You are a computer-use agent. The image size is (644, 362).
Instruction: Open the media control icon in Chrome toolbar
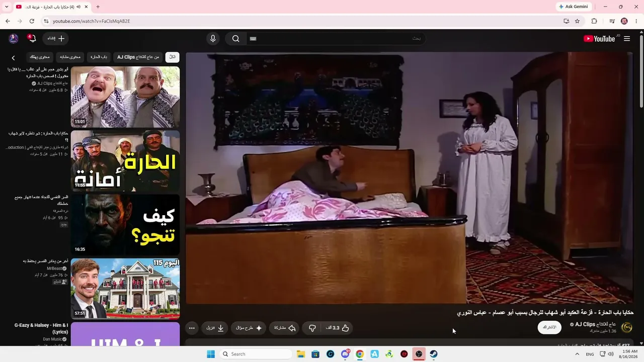[x=612, y=21]
